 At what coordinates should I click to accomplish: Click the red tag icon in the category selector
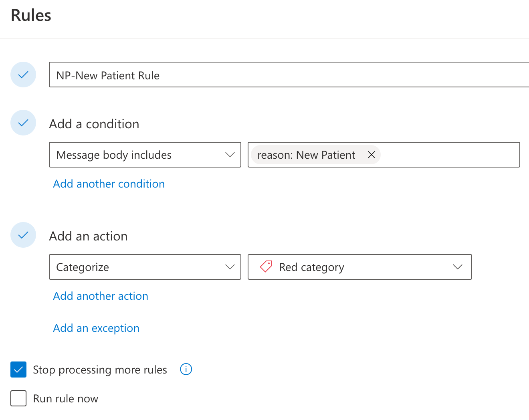pyautogui.click(x=265, y=267)
